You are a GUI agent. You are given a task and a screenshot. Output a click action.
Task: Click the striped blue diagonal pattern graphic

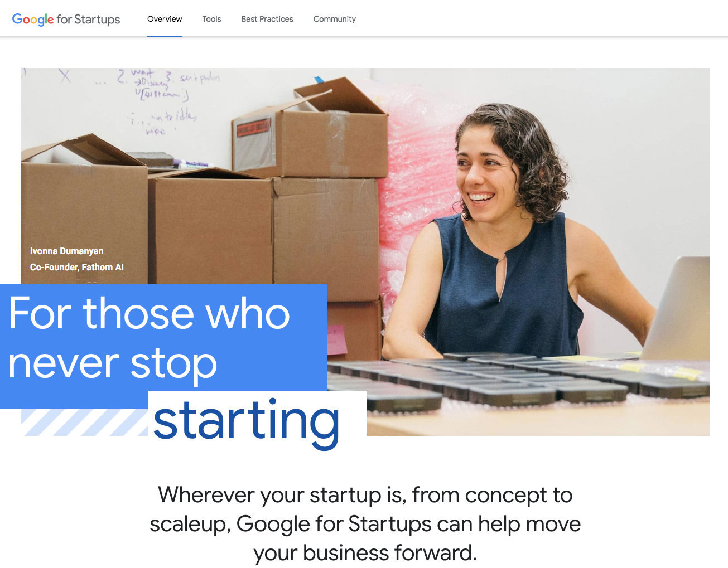pos(84,423)
